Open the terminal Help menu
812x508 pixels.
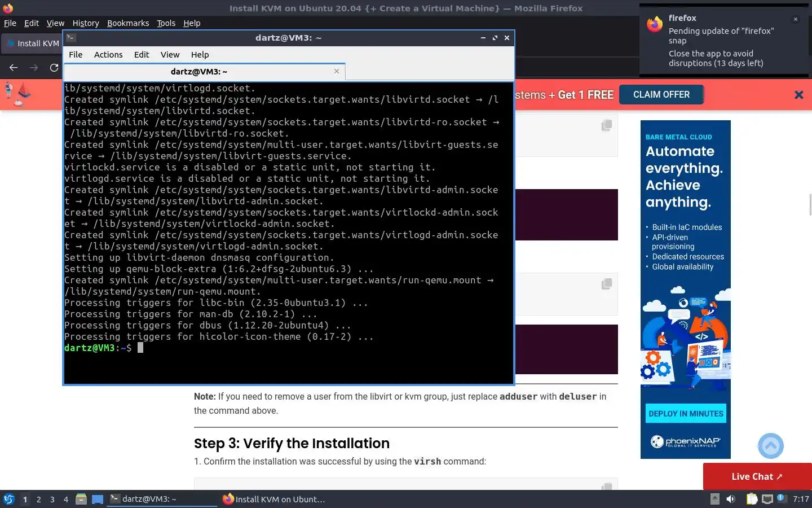click(x=200, y=55)
